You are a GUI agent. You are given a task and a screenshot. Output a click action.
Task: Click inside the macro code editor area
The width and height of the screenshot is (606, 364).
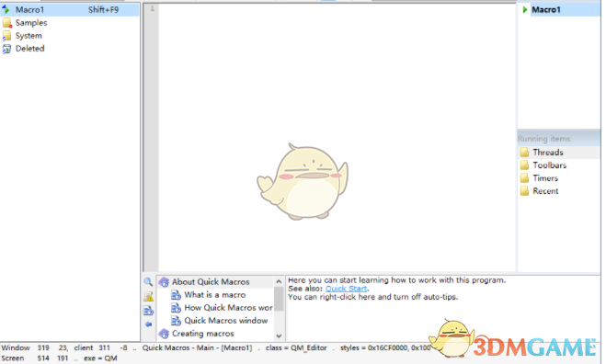click(337, 137)
